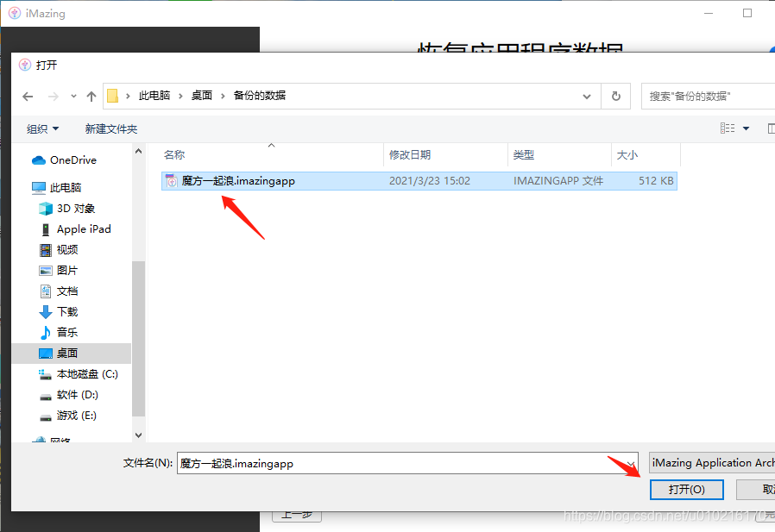Open 游戏 (E:) drive
This screenshot has width=775, height=532.
77,416
